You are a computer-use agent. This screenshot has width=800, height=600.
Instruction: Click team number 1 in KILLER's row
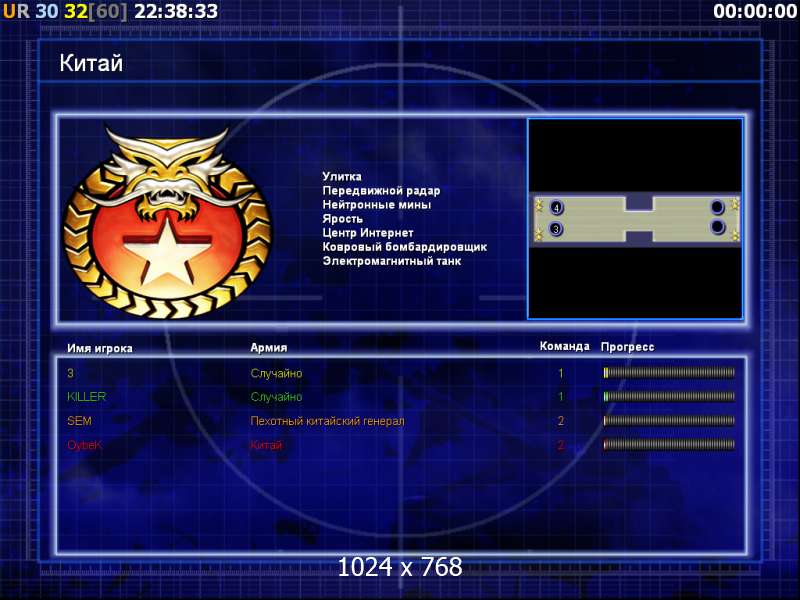561,396
